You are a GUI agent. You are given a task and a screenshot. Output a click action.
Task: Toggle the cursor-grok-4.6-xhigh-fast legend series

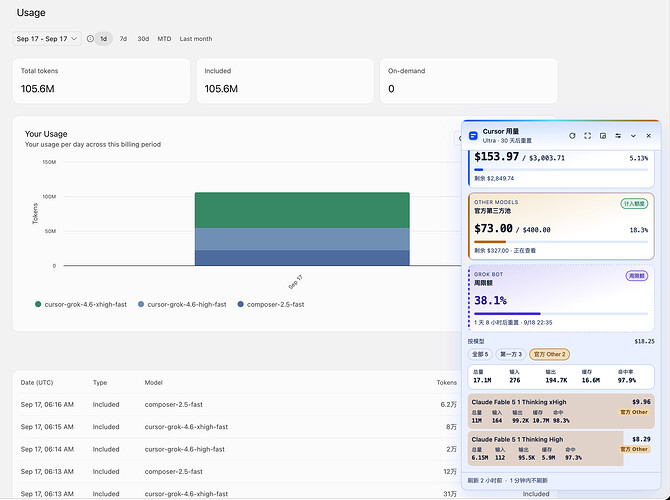(x=81, y=304)
